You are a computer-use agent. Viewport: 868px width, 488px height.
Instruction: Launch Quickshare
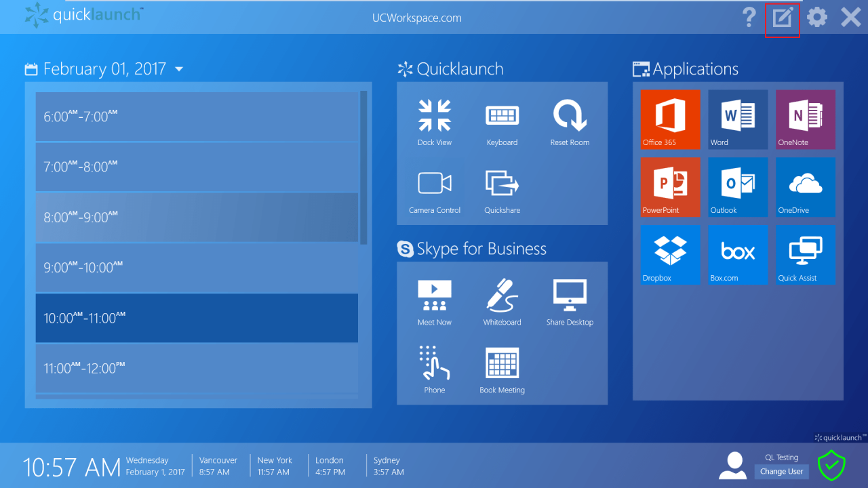click(502, 191)
